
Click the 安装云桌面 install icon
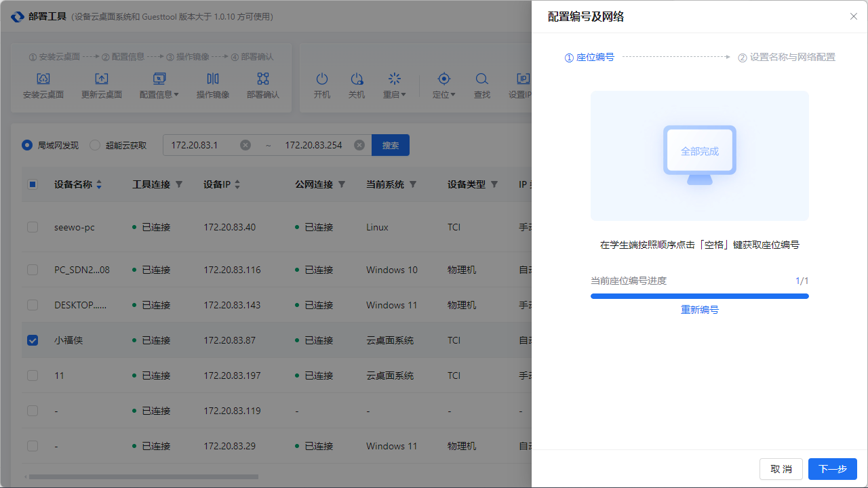coord(43,79)
